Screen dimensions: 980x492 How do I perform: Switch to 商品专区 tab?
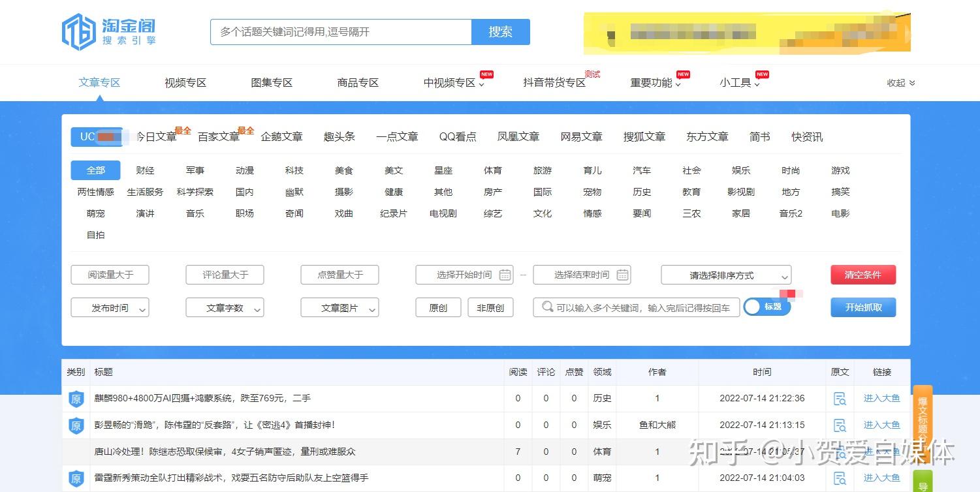click(x=358, y=83)
